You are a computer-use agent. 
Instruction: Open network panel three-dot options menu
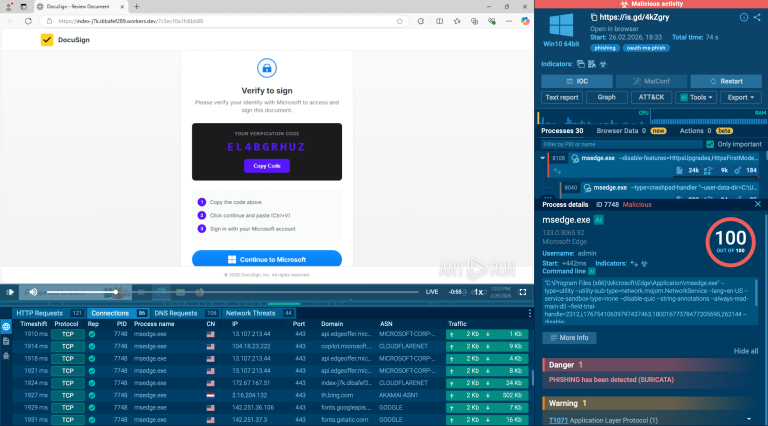coord(529,313)
